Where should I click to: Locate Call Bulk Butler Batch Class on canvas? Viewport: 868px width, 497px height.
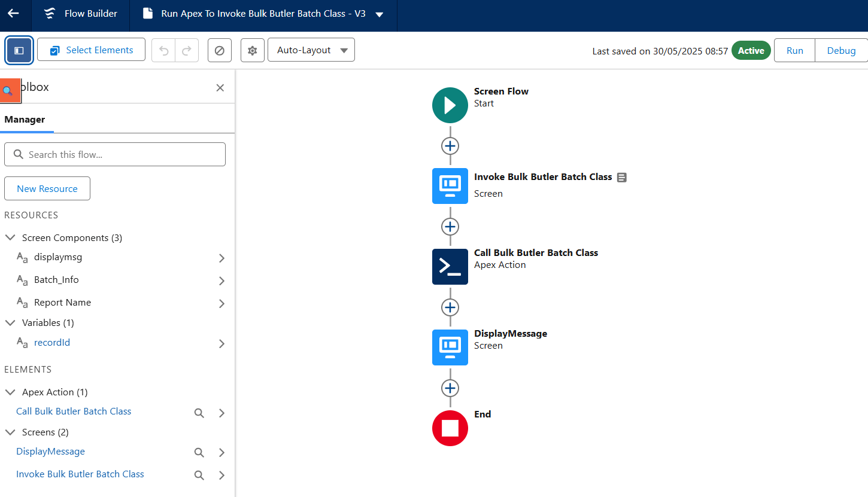(x=199, y=413)
